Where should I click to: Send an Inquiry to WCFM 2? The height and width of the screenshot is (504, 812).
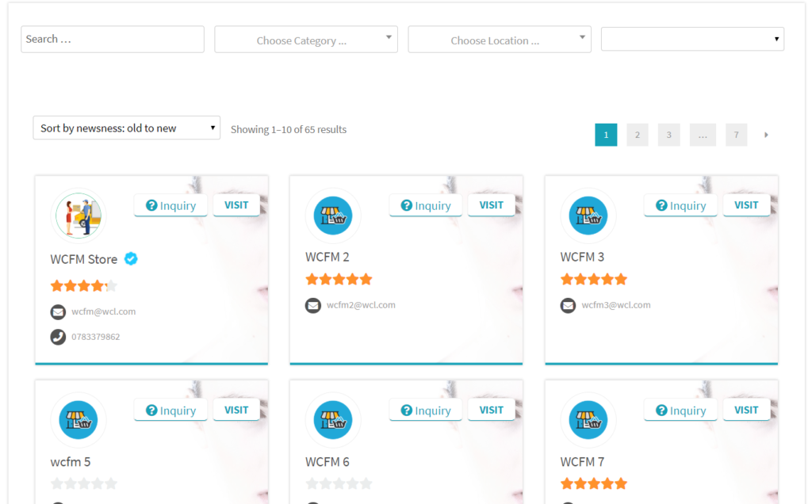426,205
